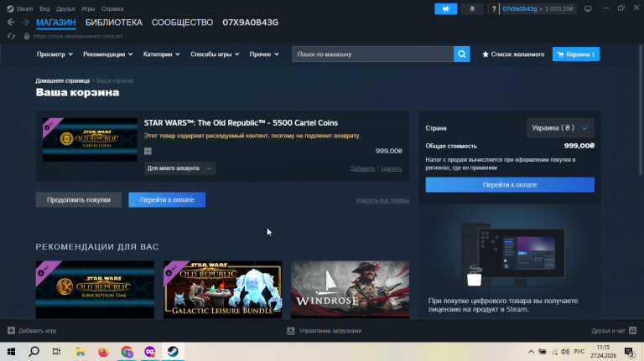Screen dimensions: 644x361
Task: Click Перейти к оплате in summary panel
Action: pos(510,184)
